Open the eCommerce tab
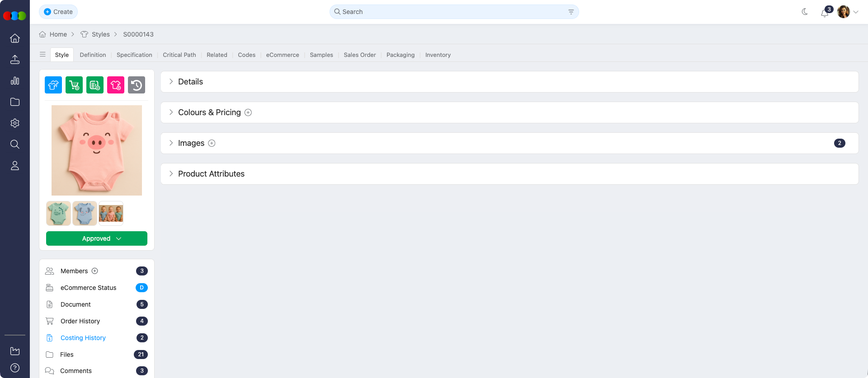 [283, 55]
